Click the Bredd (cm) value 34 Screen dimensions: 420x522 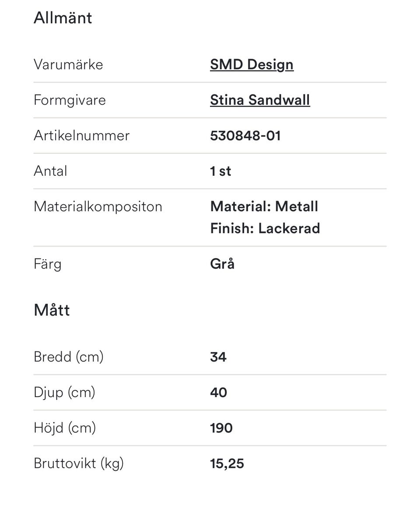tap(218, 357)
